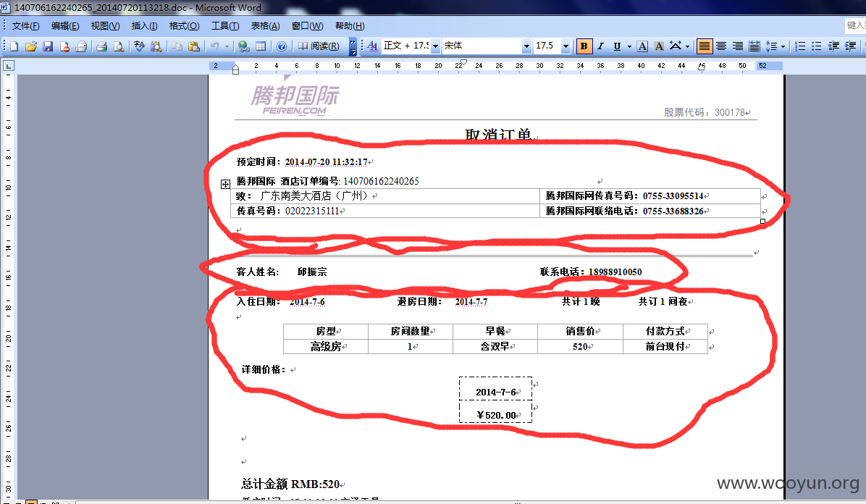Expand character scaling dropdown arrow
This screenshot has width=866, height=504.
point(687,46)
